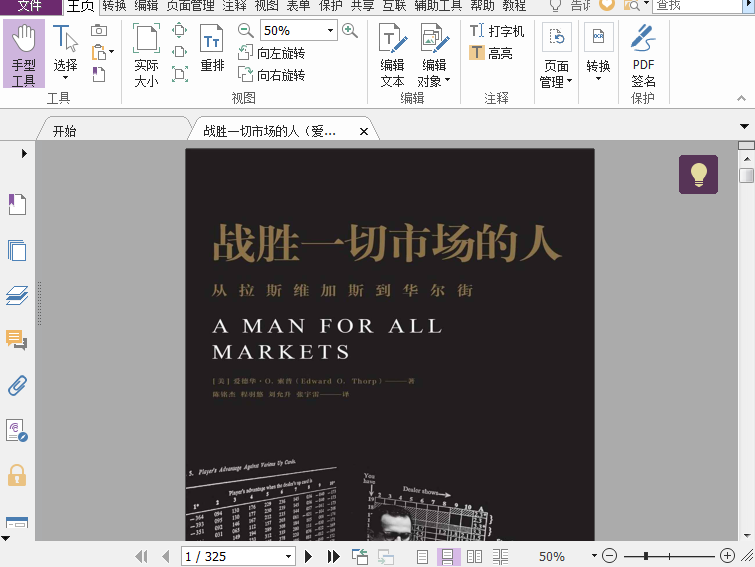Toggle continuous page view mode
This screenshot has height=567, width=755.
pos(448,557)
